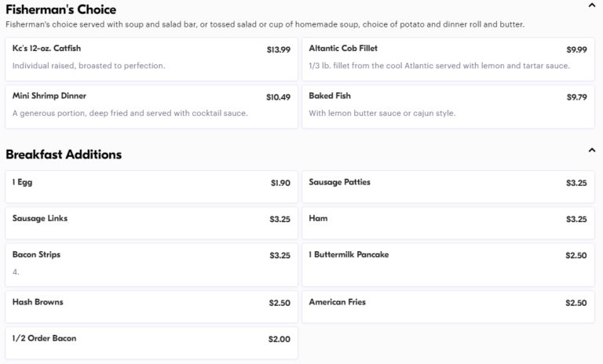The width and height of the screenshot is (603, 364).
Task: Click the $9.79 Baked Fish price
Action: pyautogui.click(x=576, y=97)
